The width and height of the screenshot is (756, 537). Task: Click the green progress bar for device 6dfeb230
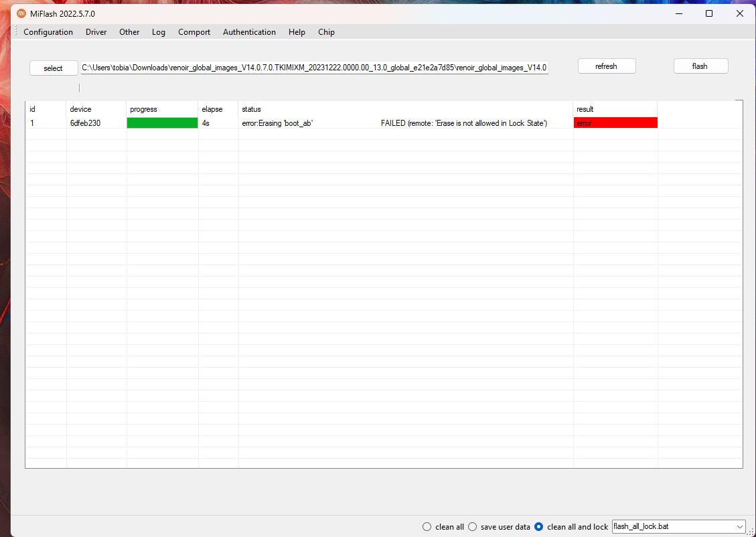[162, 123]
